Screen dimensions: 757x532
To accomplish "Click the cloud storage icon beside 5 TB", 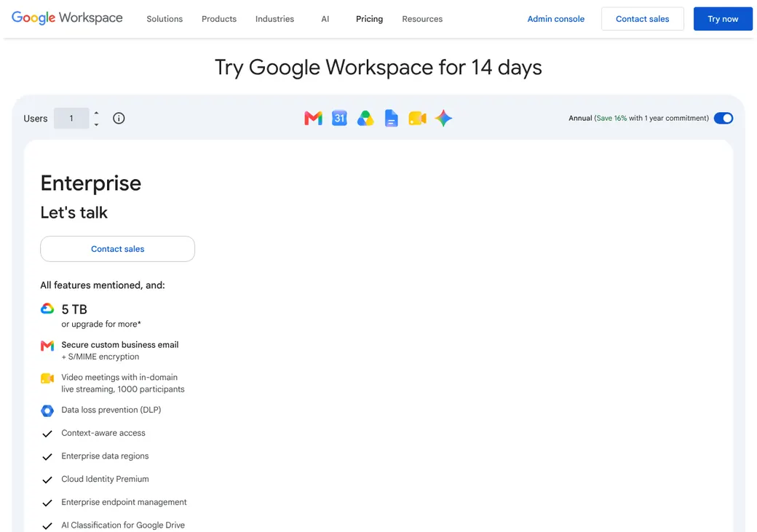I will 47,309.
